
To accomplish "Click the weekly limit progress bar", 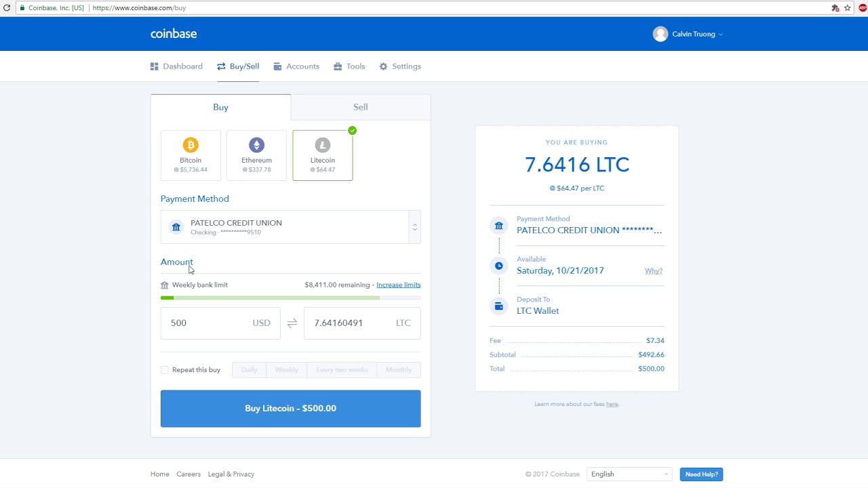I will coord(291,298).
